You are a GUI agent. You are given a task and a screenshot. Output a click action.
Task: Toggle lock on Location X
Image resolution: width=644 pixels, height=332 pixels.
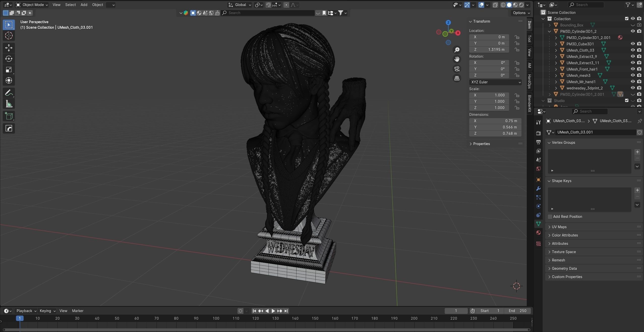(517, 37)
